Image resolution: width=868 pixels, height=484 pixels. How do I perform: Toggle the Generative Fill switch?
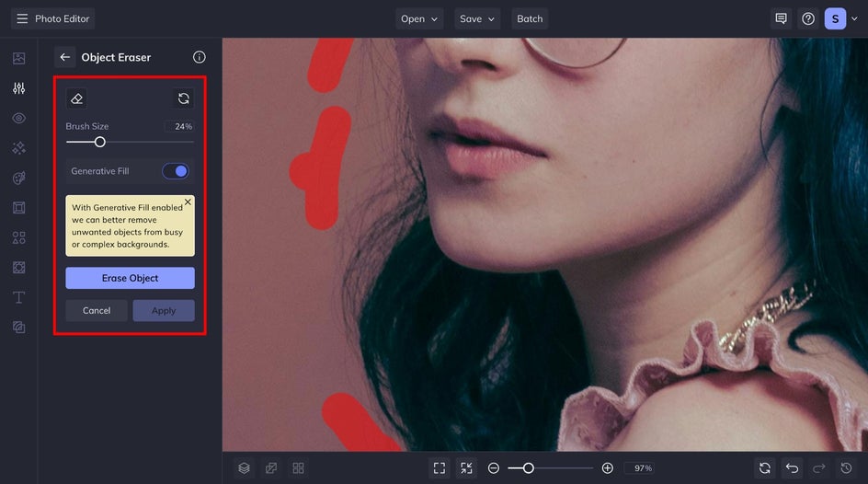click(175, 171)
